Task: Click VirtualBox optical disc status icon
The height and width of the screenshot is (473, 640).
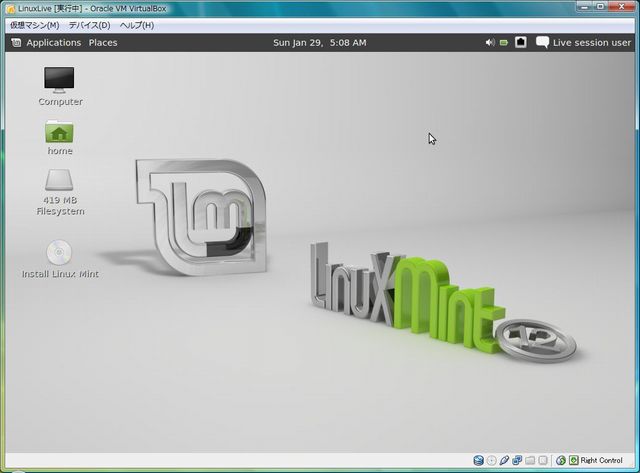Action: pyautogui.click(x=491, y=460)
